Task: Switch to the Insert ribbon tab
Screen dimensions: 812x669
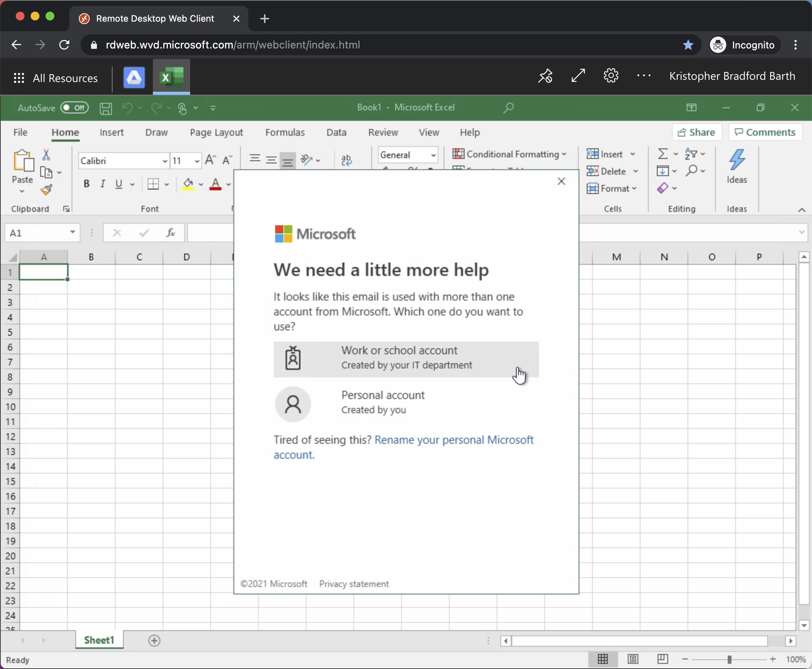Action: tap(112, 132)
